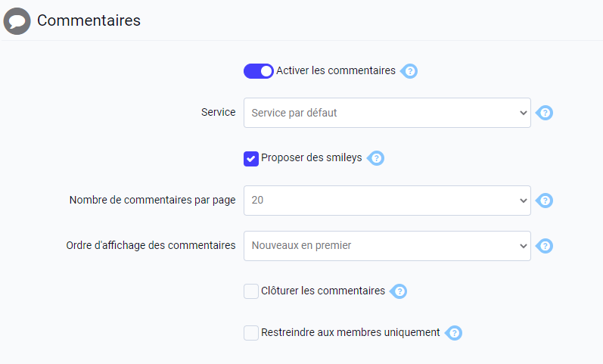The width and height of the screenshot is (603, 364).
Task: Open the Service par défaut dropdown
Action: 387,113
